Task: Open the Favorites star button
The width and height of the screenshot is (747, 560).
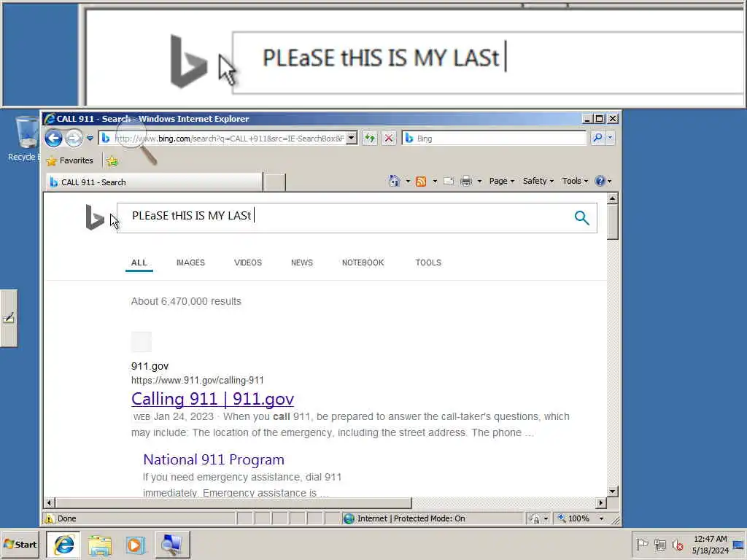Action: click(x=70, y=161)
